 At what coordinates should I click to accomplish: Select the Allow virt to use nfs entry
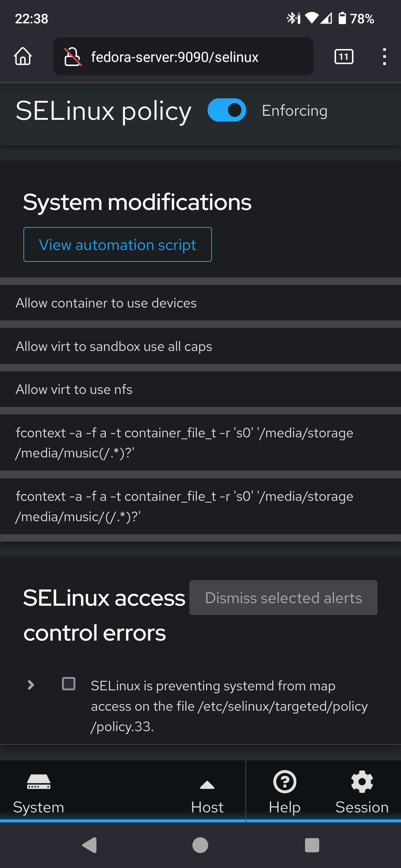pyautogui.click(x=74, y=389)
